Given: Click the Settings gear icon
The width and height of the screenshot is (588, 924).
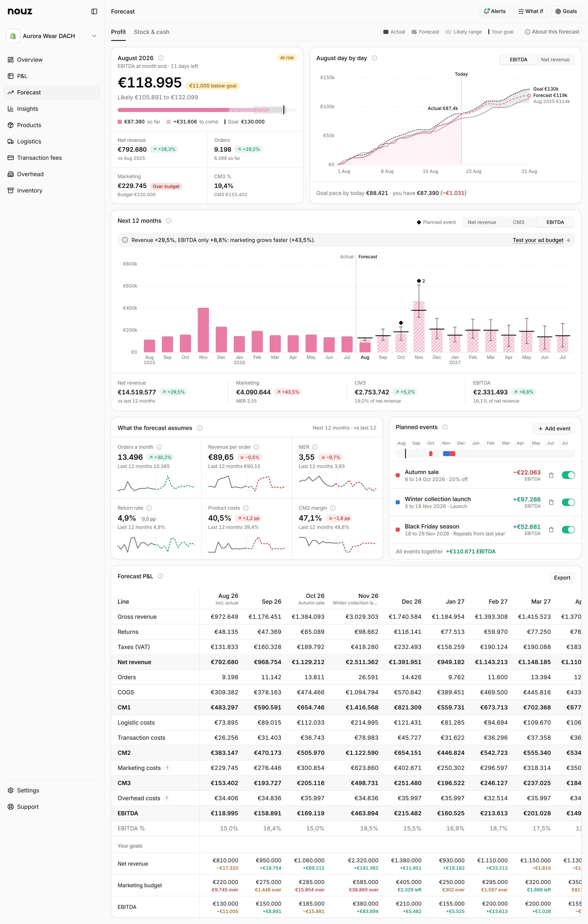Looking at the screenshot, I should [x=11, y=790].
